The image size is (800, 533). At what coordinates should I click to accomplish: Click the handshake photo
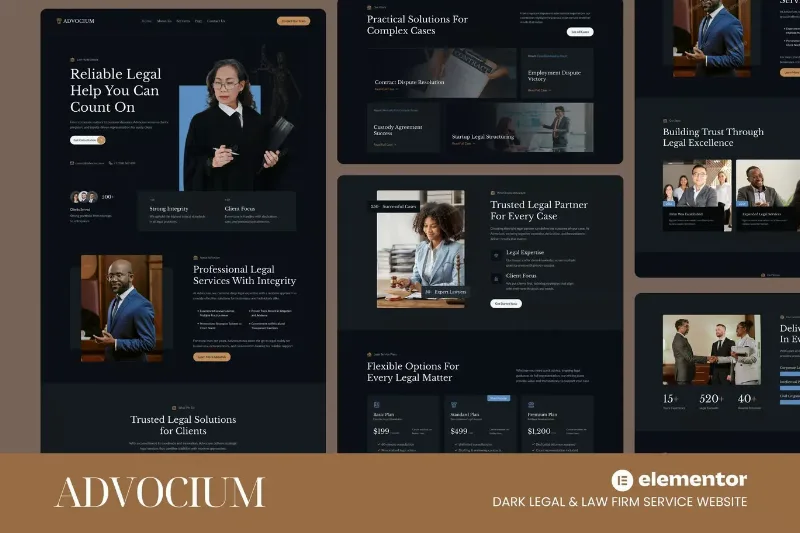click(x=712, y=349)
